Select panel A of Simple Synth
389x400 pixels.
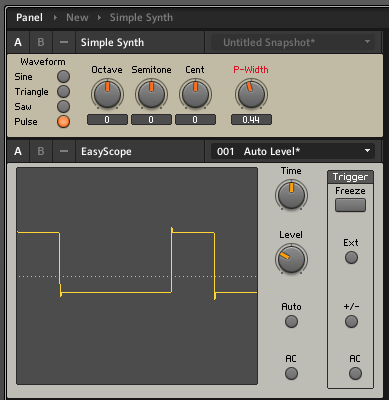tap(18, 42)
